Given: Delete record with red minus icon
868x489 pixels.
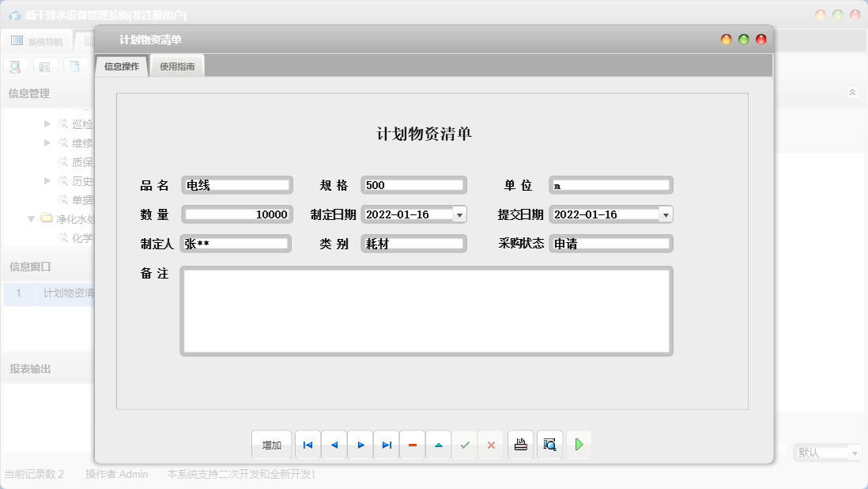Looking at the screenshot, I should click(413, 445).
